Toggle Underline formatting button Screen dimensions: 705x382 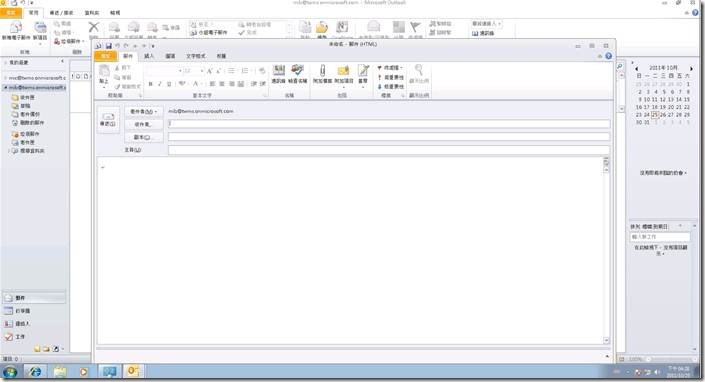click(169, 84)
